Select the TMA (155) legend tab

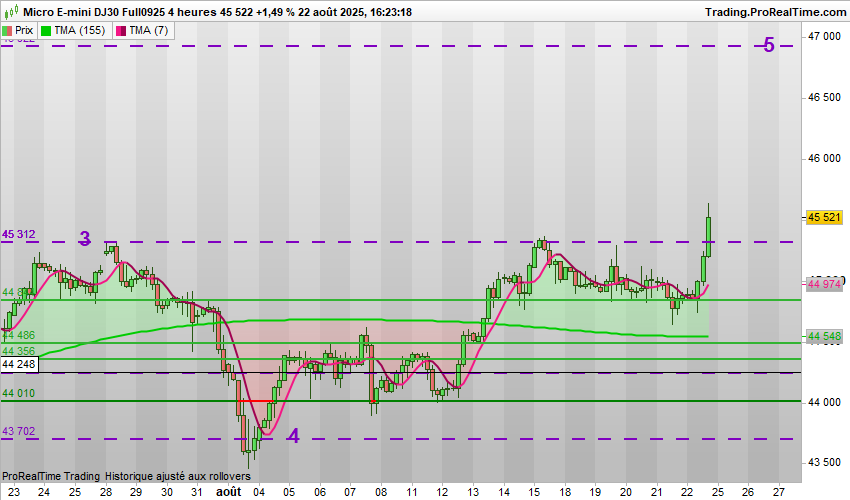click(x=74, y=30)
